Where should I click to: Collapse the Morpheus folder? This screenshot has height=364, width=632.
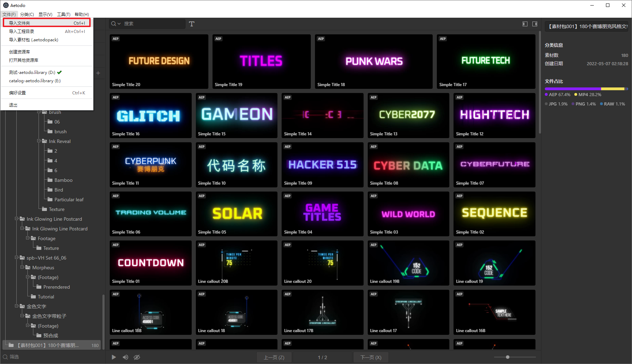coord(22,267)
